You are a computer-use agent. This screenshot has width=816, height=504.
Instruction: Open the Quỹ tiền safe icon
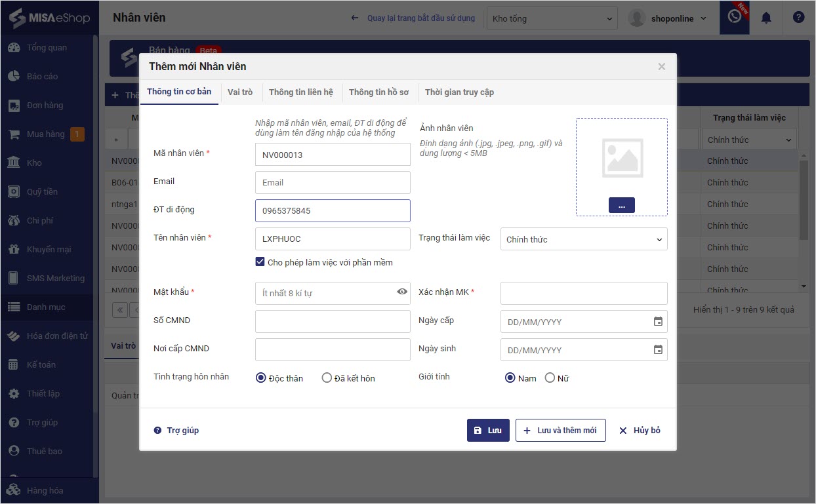click(x=14, y=191)
